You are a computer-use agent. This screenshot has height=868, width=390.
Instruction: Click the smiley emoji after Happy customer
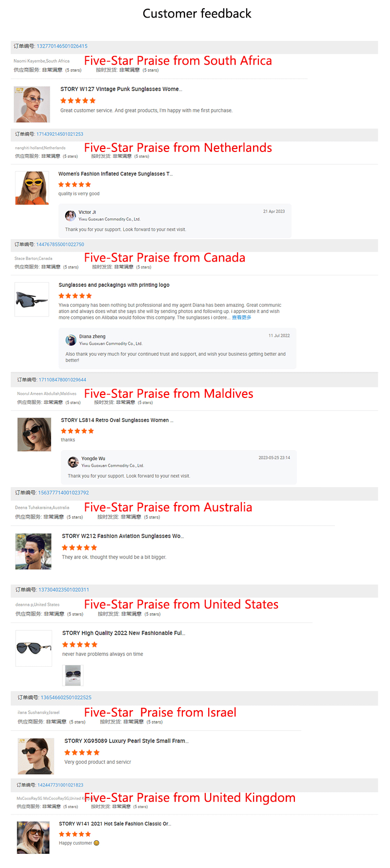coord(97,843)
